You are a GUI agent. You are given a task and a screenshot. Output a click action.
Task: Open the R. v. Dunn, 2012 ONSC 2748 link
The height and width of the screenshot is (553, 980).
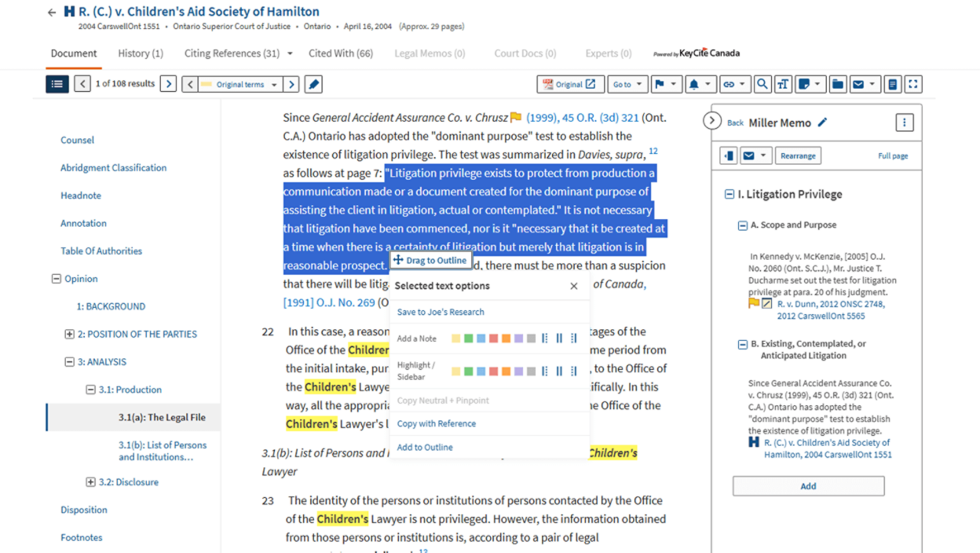(x=820, y=304)
